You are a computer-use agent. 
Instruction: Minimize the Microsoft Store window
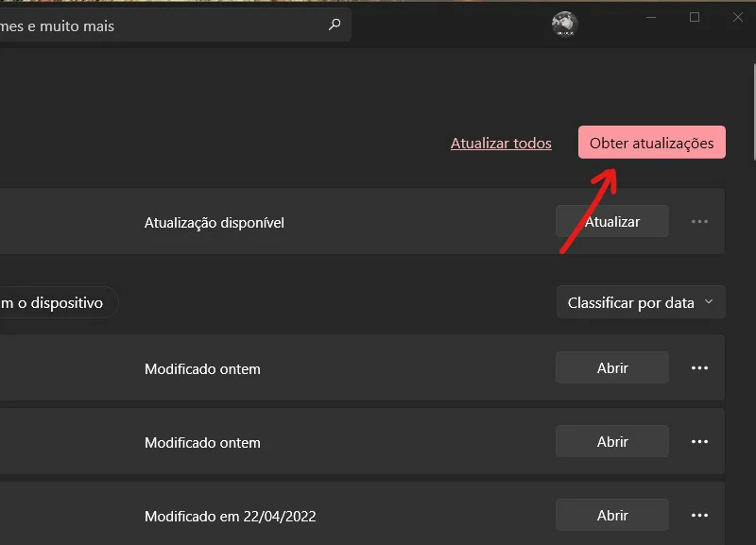point(651,17)
